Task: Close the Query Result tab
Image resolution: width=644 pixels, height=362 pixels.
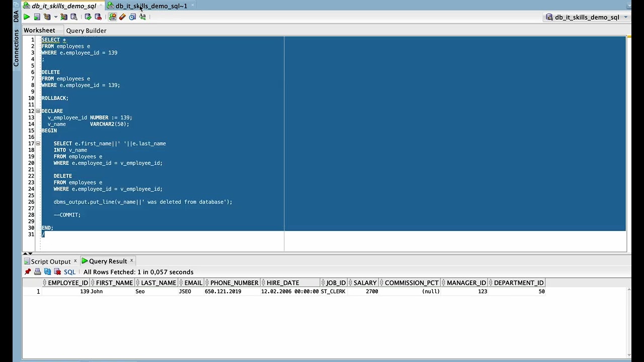Action: tap(132, 260)
